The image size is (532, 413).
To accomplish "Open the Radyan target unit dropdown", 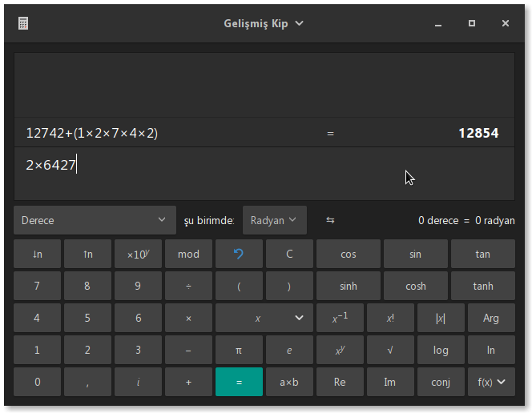I will pos(275,220).
